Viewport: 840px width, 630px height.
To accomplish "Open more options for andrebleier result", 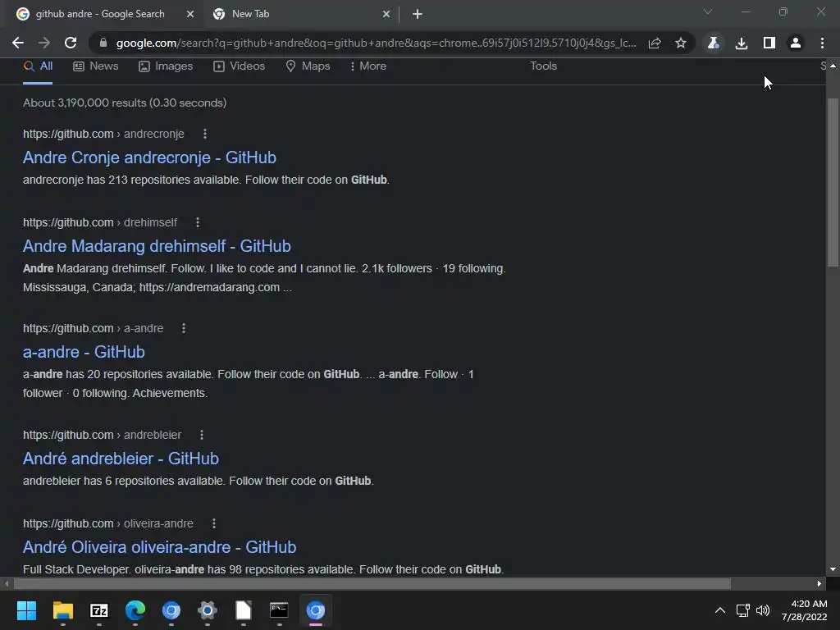I will (202, 435).
